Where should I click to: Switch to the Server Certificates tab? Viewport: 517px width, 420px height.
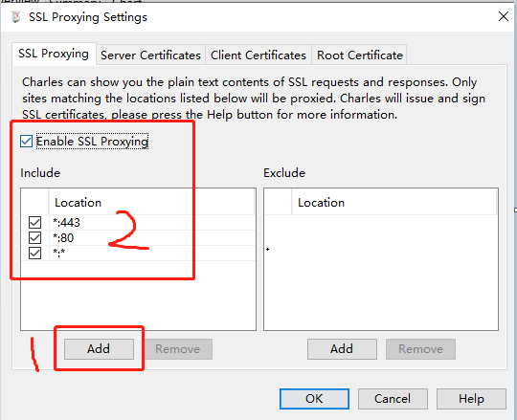click(x=150, y=55)
